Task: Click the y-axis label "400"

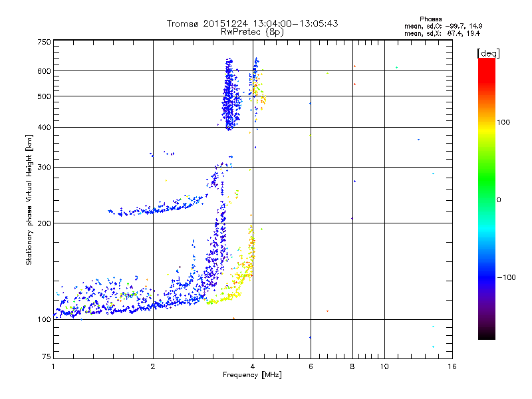Action: (44, 127)
